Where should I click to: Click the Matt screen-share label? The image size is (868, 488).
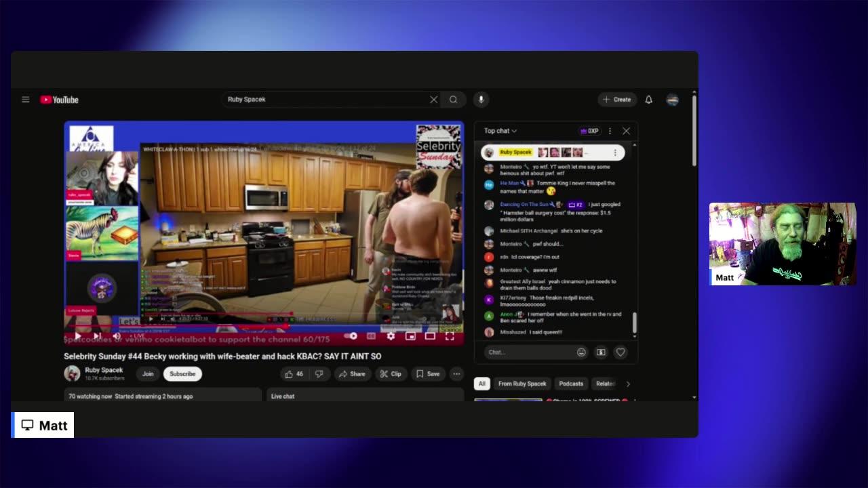coord(44,425)
